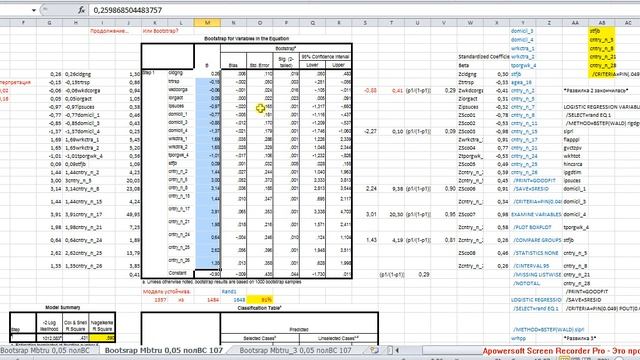The height and width of the screenshot is (360, 640).
Task: Click value '20,30' in column T
Action: (x=396, y=214)
